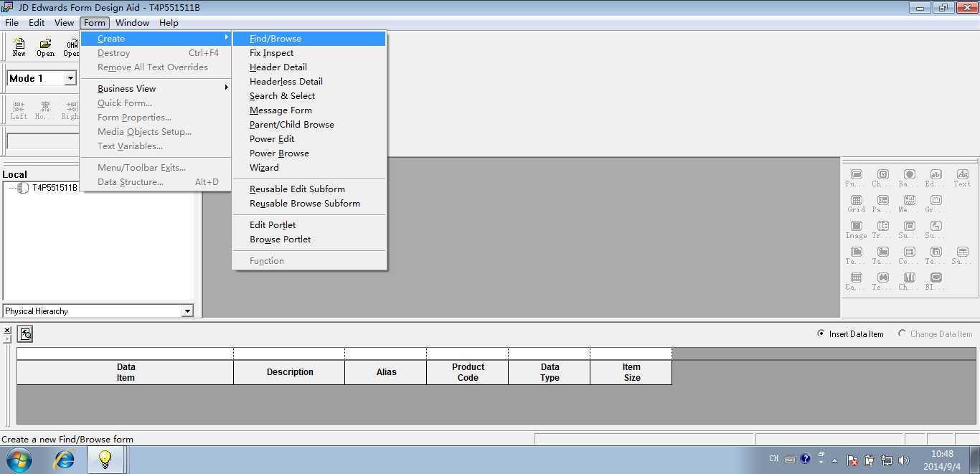Select the Media Object control in toolbox
This screenshot has width=980, height=474.
tap(909, 204)
